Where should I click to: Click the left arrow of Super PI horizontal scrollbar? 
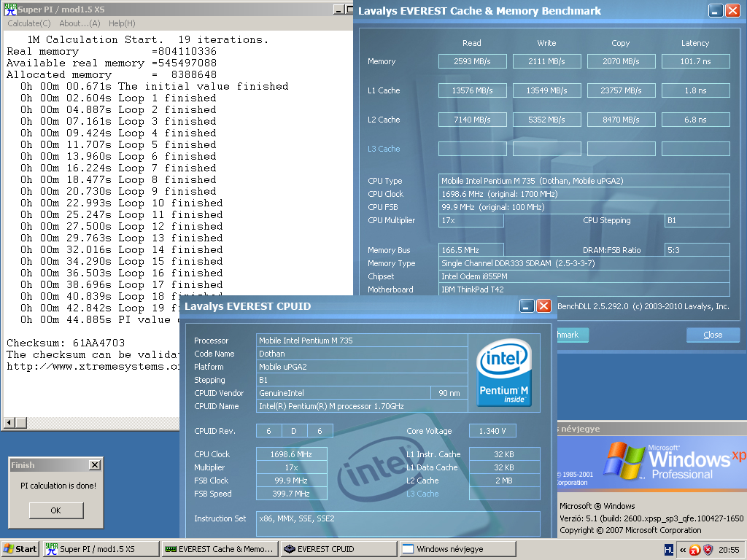[x=9, y=422]
